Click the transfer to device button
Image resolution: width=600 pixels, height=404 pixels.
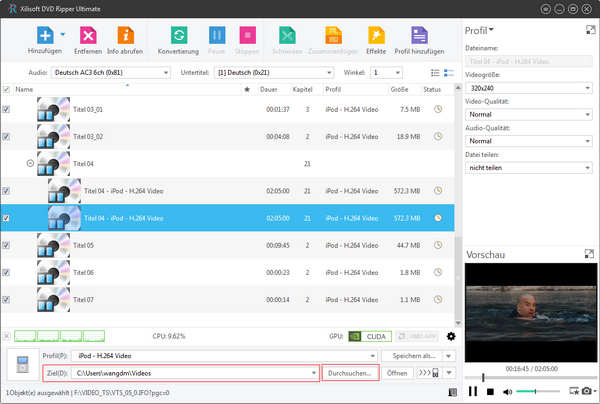[429, 373]
